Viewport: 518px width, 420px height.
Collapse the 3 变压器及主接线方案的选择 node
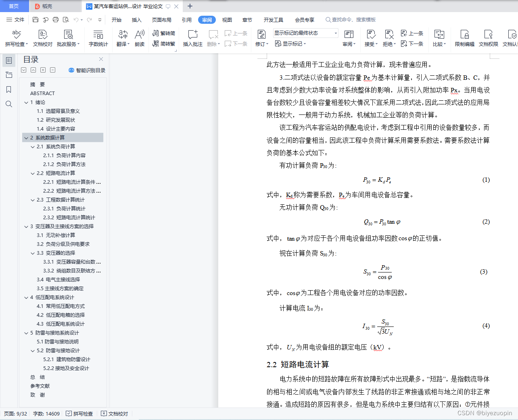tap(26, 227)
